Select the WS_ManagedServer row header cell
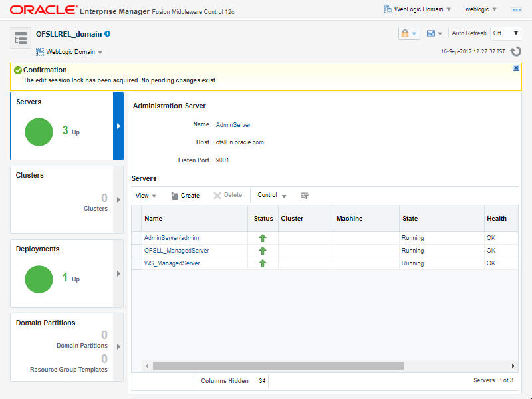Image resolution: width=532 pixels, height=399 pixels. coord(137,263)
